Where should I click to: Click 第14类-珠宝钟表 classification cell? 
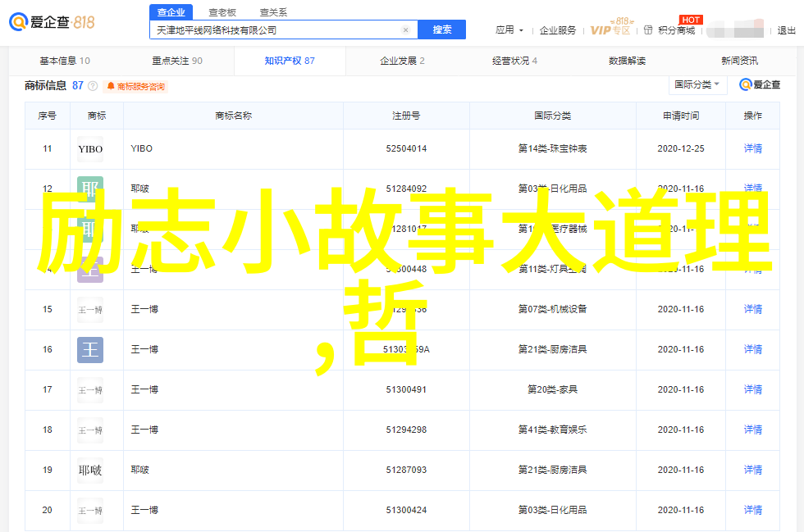(x=552, y=148)
